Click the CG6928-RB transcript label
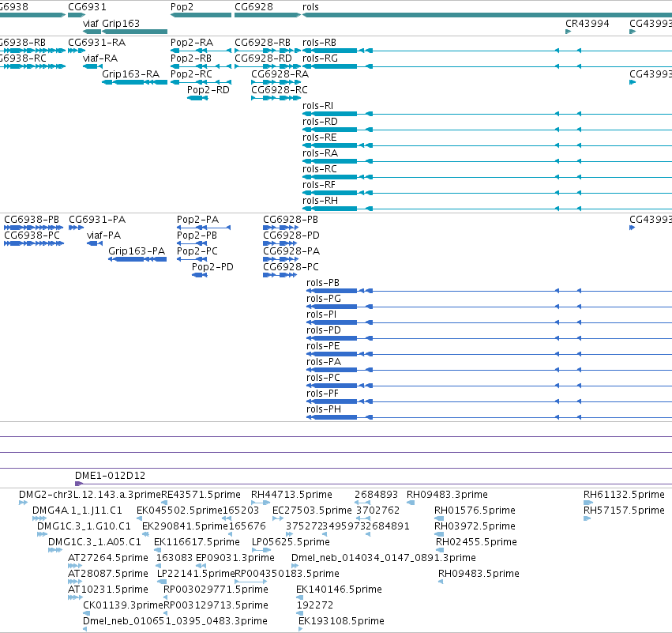This screenshot has height=633, width=672. tap(262, 43)
